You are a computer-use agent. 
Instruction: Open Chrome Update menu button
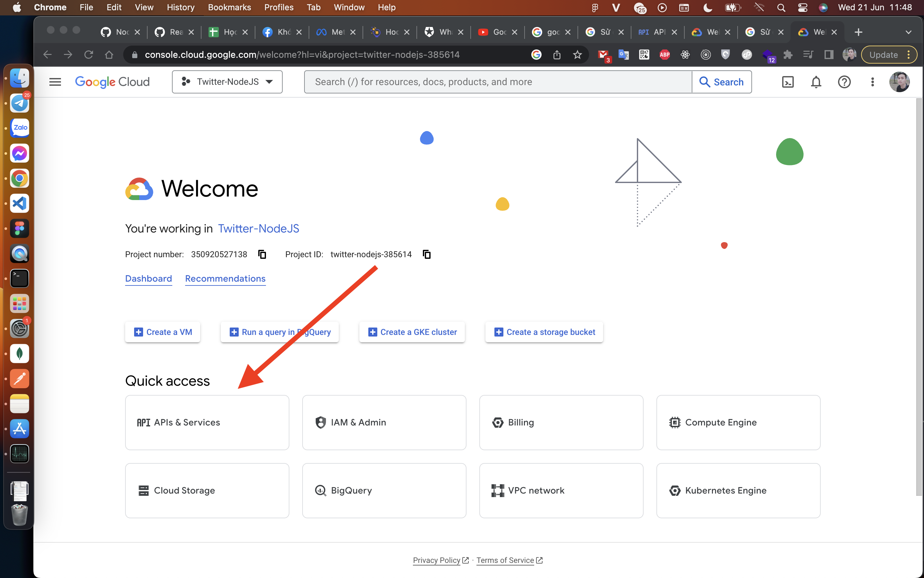point(889,55)
